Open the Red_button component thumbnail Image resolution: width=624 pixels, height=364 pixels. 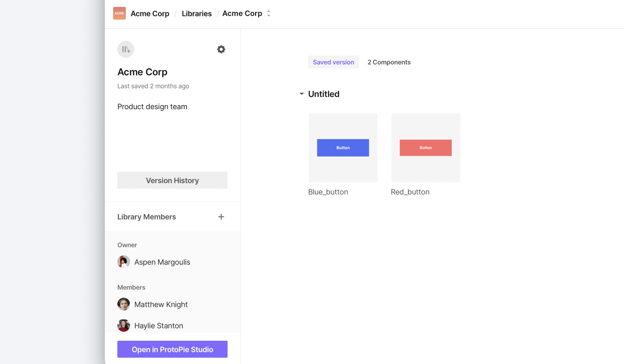[425, 148]
